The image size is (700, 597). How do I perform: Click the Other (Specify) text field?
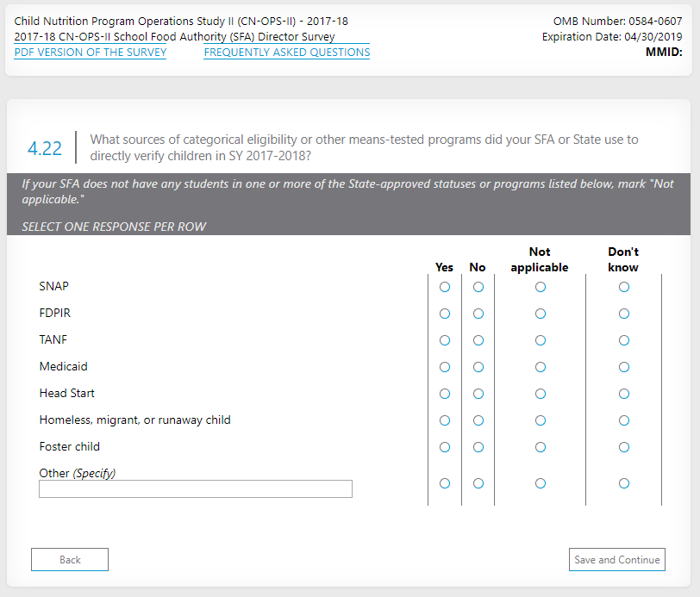(x=196, y=489)
